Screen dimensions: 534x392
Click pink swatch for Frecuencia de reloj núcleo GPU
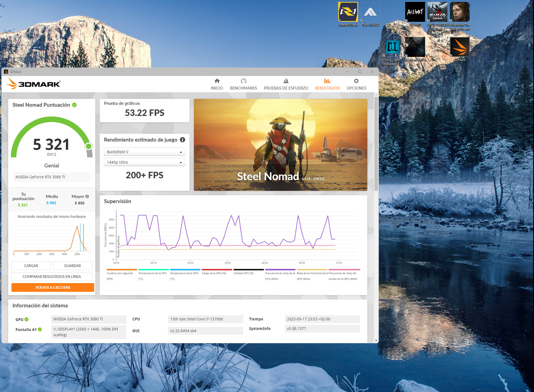[x=344, y=270]
